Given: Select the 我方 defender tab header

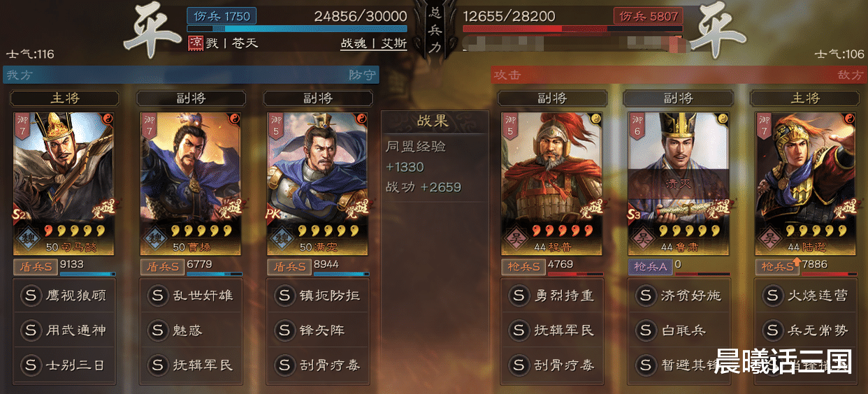Looking at the screenshot, I should [x=191, y=75].
